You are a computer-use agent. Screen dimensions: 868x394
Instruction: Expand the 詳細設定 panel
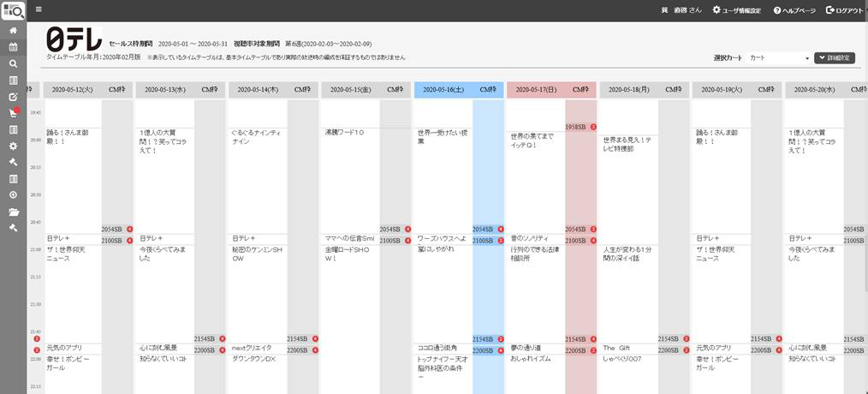coord(834,58)
